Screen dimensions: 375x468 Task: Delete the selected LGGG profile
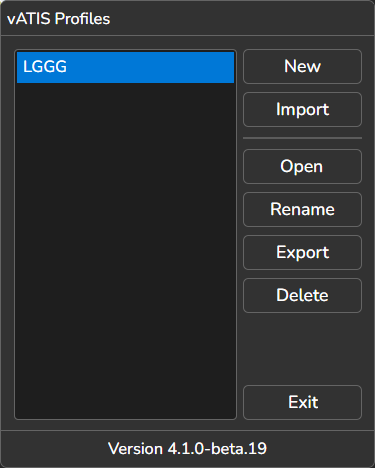[302, 295]
